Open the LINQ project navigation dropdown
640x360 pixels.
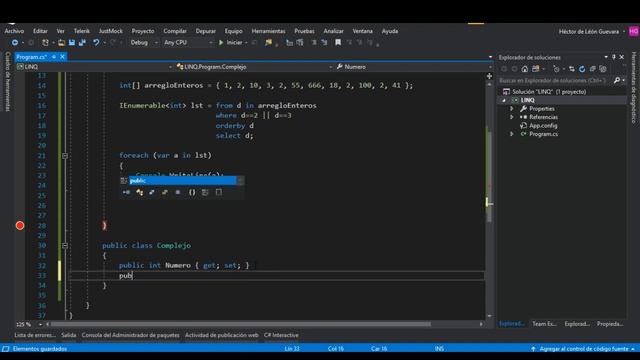pyautogui.click(x=94, y=67)
